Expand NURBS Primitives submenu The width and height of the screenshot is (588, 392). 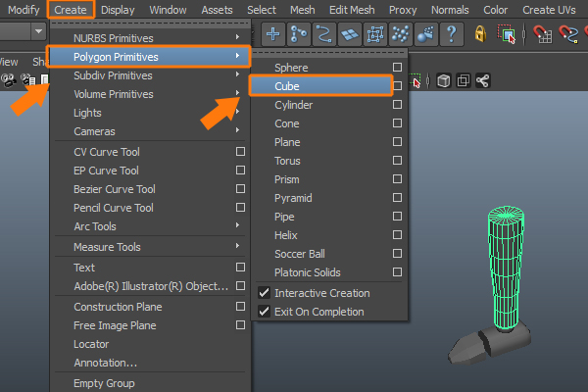point(238,37)
